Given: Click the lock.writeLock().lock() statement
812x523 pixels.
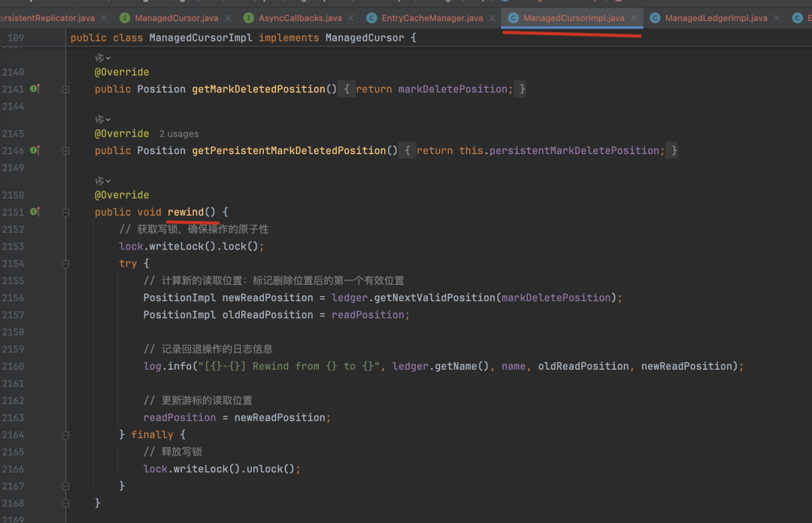Looking at the screenshot, I should (x=191, y=246).
